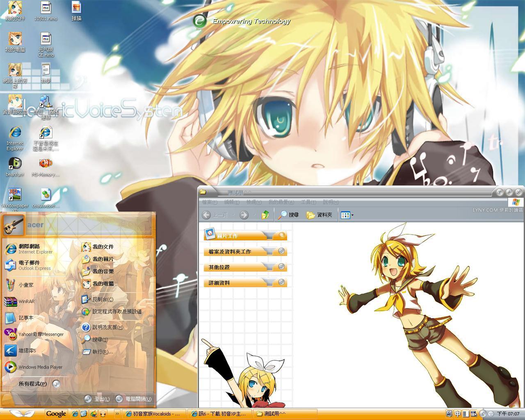This screenshot has height=420, width=525.
Task: Expand the 檔案及資料夾工作 panel
Action: pos(282,251)
